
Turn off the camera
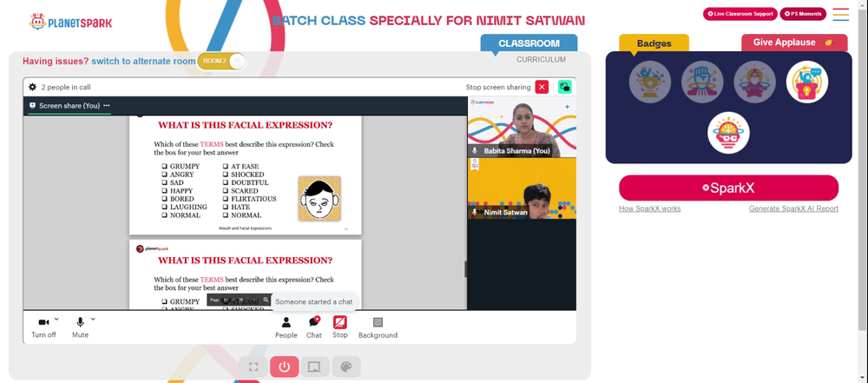click(43, 327)
